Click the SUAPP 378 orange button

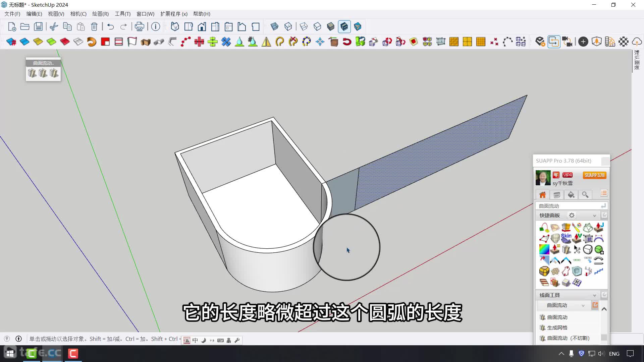pos(594,175)
